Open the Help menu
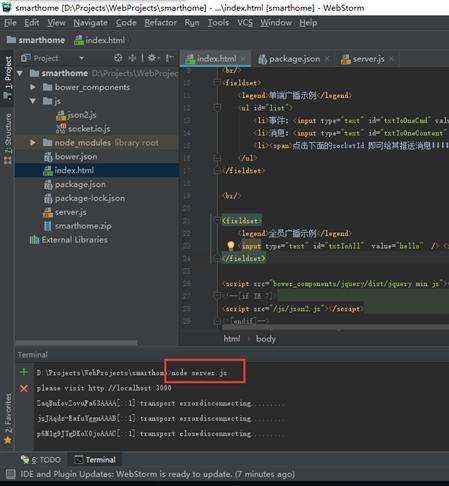This screenshot has height=486, width=449. tap(308, 23)
